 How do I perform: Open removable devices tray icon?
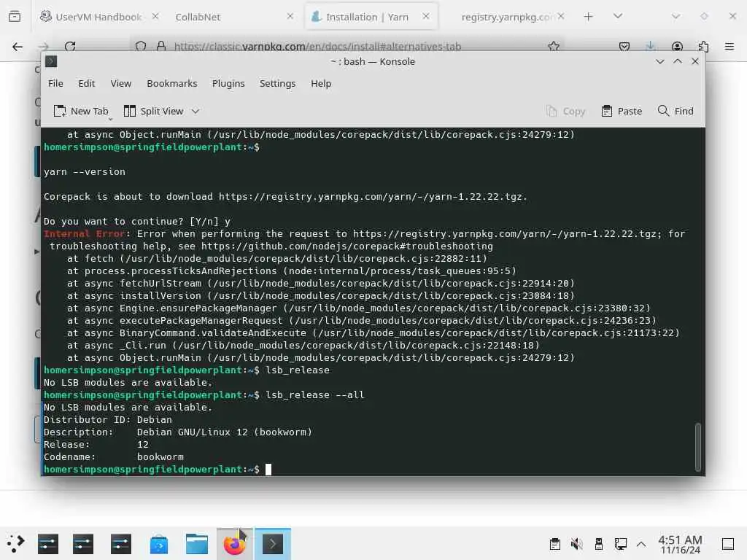pos(599,544)
